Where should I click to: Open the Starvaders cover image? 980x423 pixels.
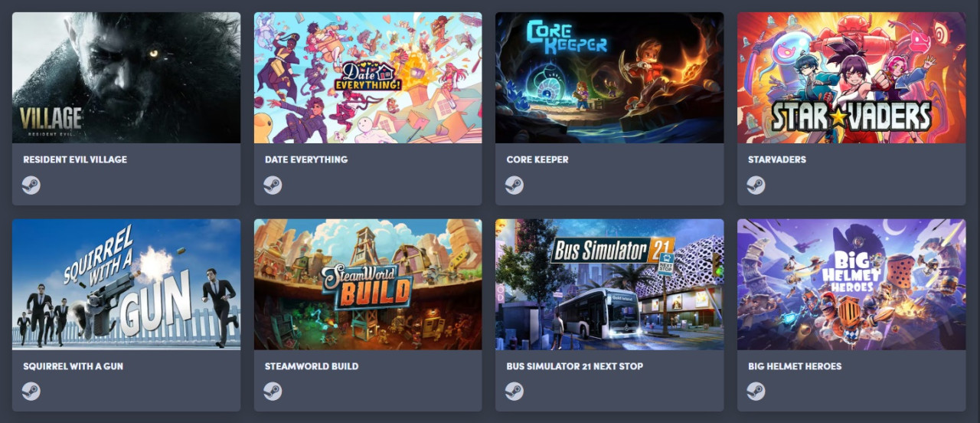tap(851, 77)
